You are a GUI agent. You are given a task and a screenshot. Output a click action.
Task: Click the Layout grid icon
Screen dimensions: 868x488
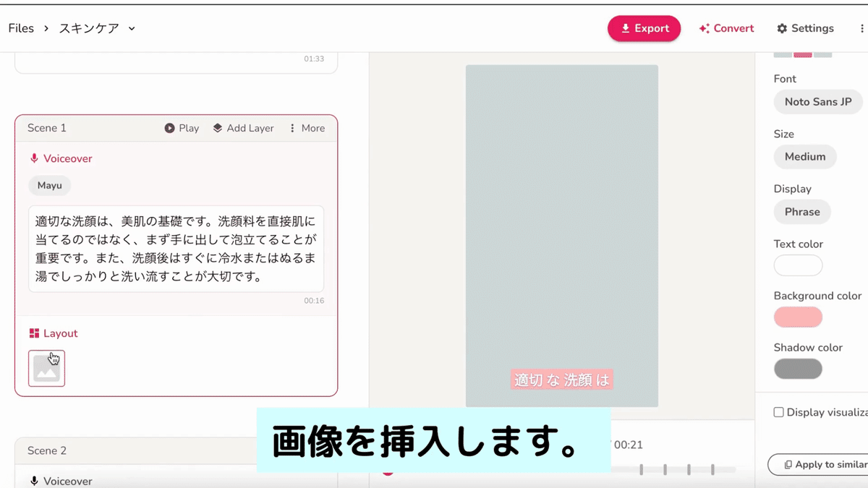click(x=34, y=333)
